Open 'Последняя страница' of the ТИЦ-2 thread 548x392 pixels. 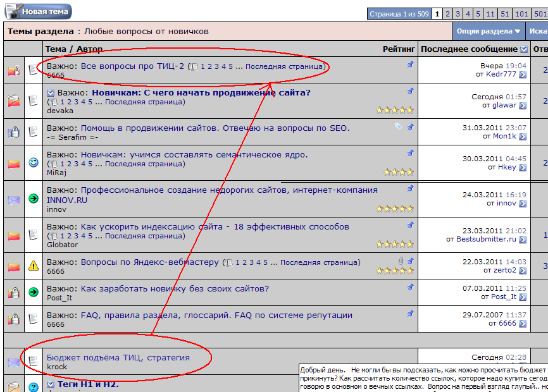(x=284, y=66)
